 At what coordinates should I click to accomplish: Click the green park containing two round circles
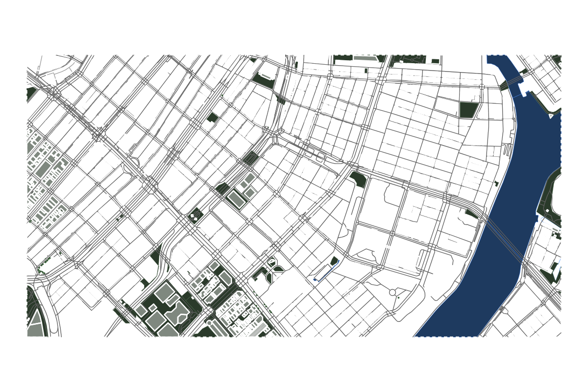(195, 215)
